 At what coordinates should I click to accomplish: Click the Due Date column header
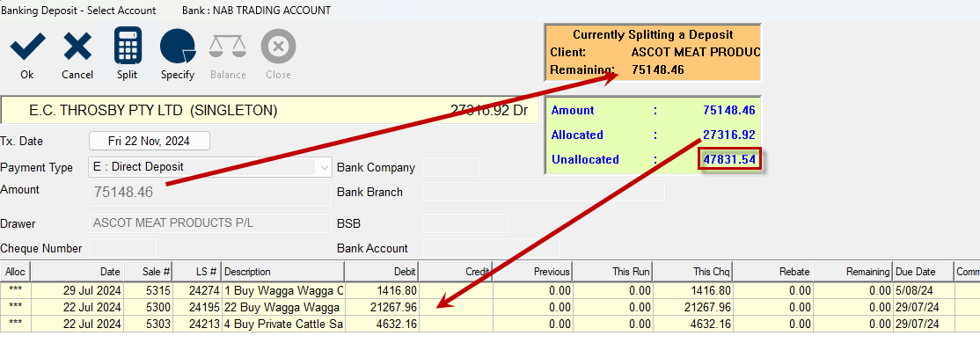point(923,272)
